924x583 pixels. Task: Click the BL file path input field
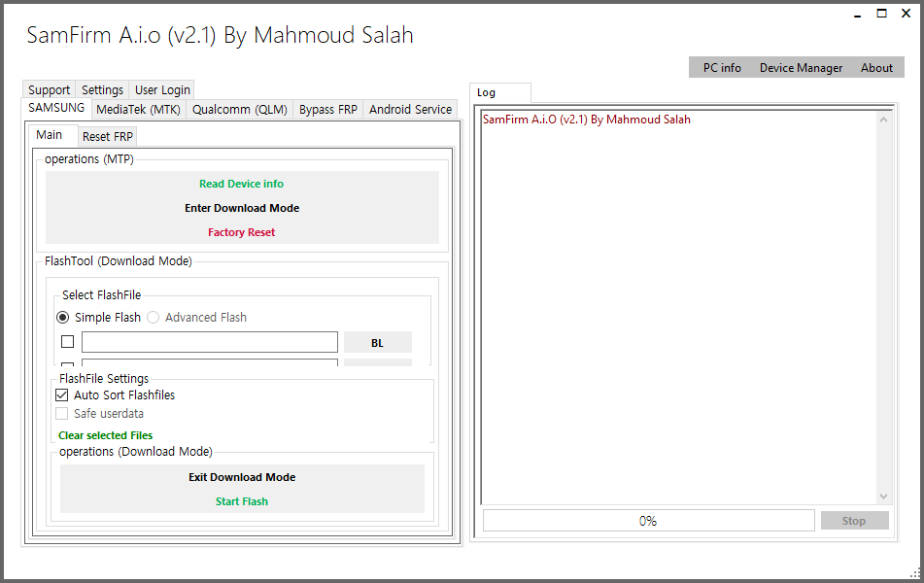(210, 342)
